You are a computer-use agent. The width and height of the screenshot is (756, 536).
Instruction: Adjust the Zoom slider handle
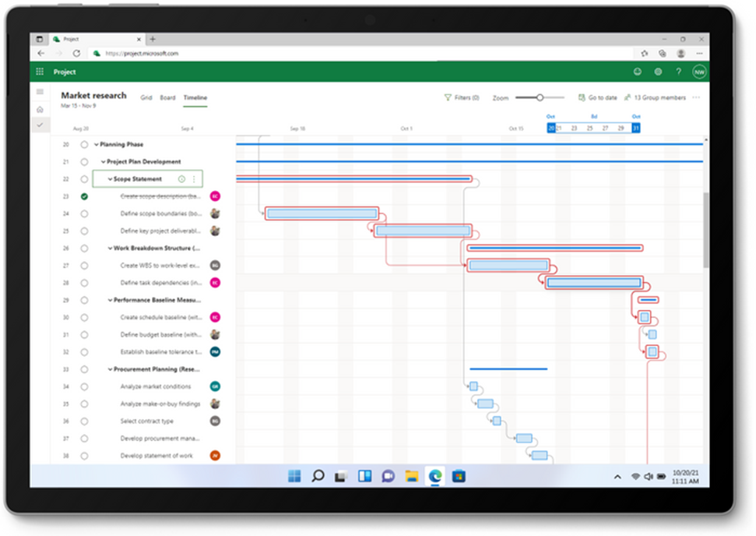coord(540,97)
